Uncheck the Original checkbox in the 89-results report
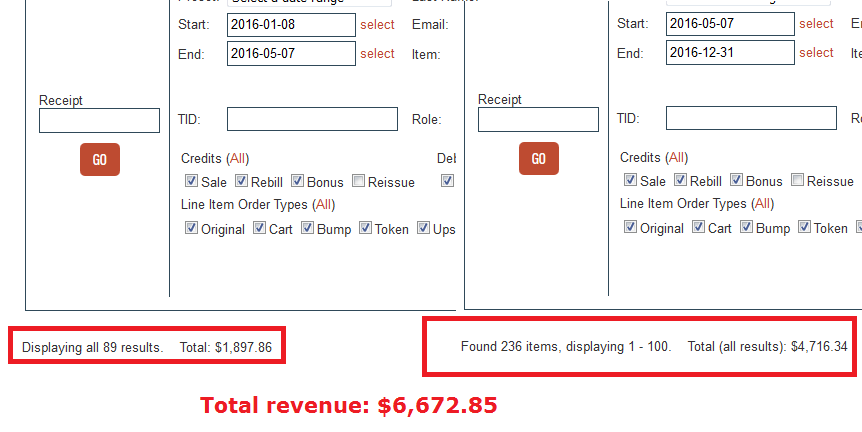The image size is (862, 432). [191, 228]
